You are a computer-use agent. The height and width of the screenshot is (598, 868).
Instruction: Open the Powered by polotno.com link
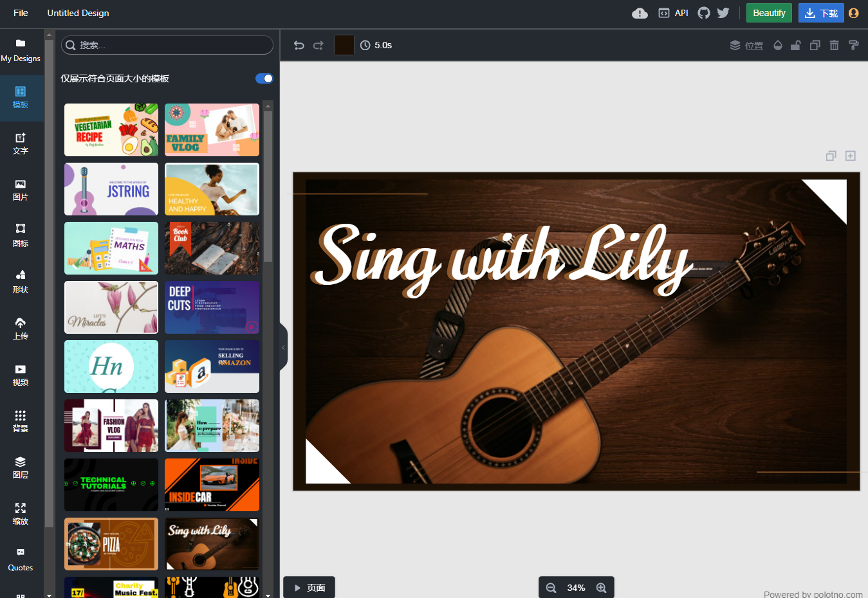pos(813,594)
